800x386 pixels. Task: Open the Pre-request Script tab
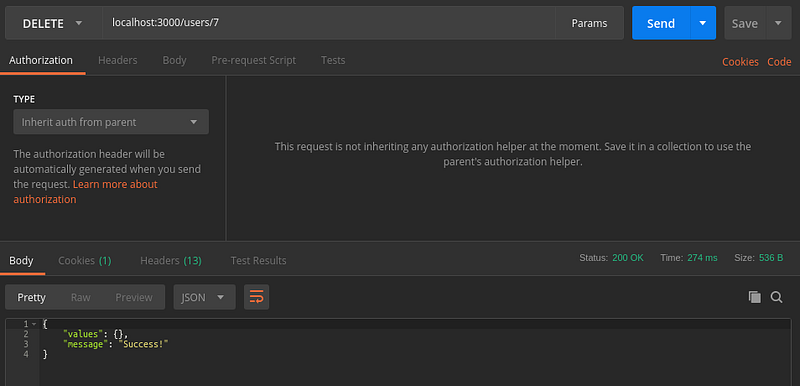[254, 60]
